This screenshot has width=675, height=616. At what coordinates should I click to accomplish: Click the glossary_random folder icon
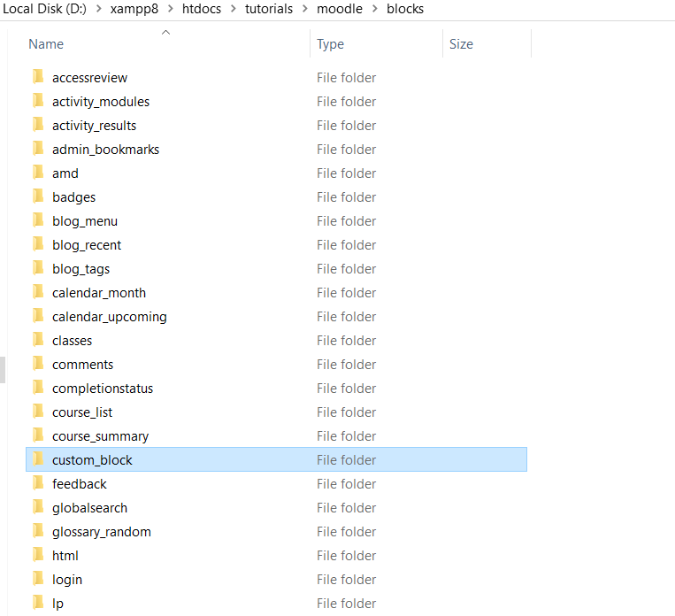click(38, 531)
